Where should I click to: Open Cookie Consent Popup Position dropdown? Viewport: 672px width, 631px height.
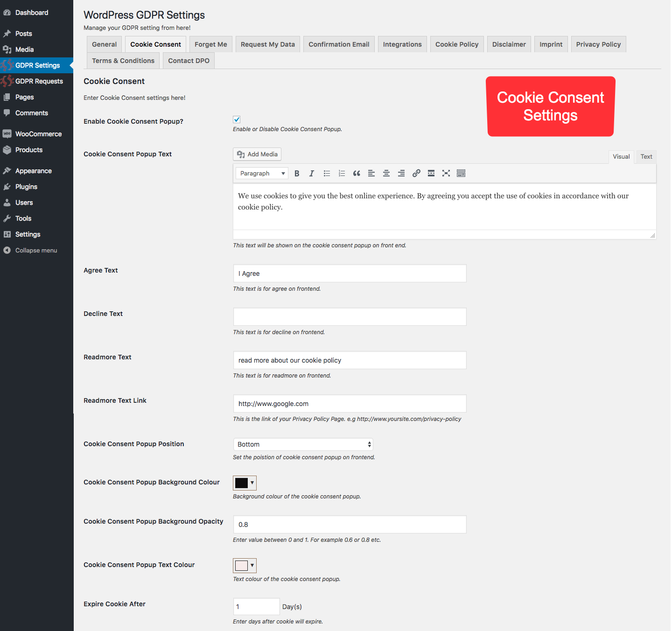click(x=303, y=444)
